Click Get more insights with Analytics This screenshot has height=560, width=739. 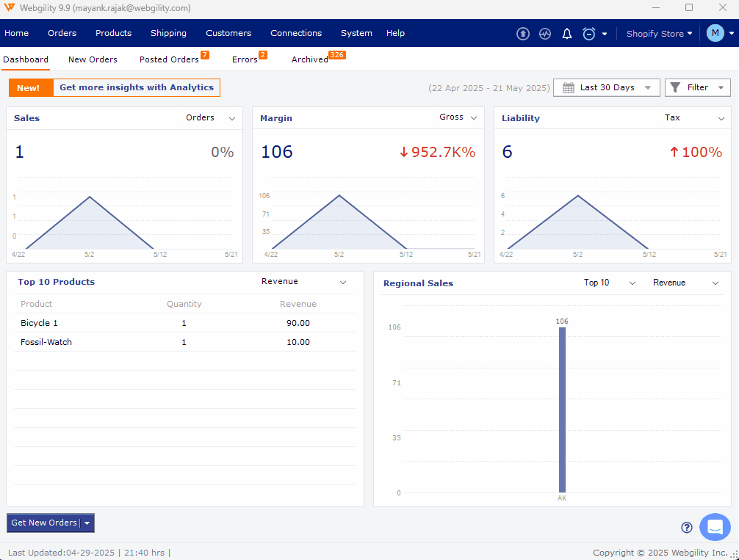137,87
